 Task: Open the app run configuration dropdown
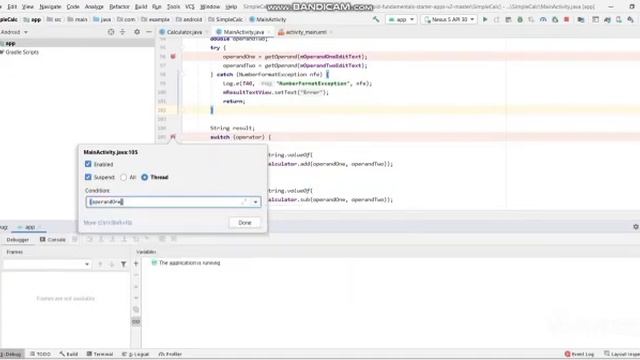[401, 19]
